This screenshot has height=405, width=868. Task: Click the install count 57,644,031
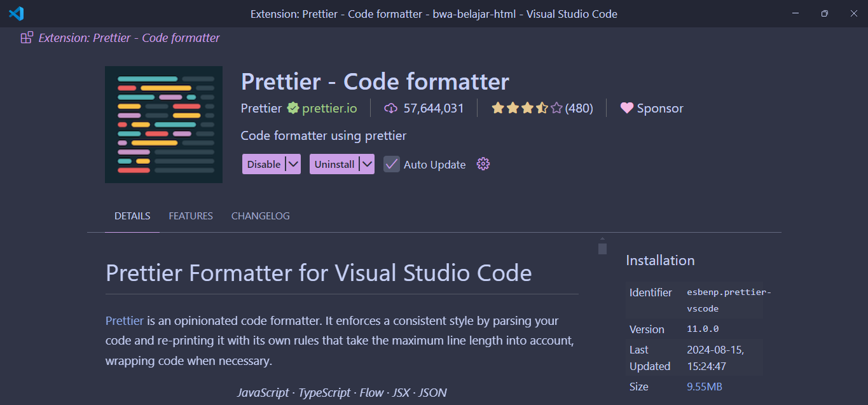point(434,108)
